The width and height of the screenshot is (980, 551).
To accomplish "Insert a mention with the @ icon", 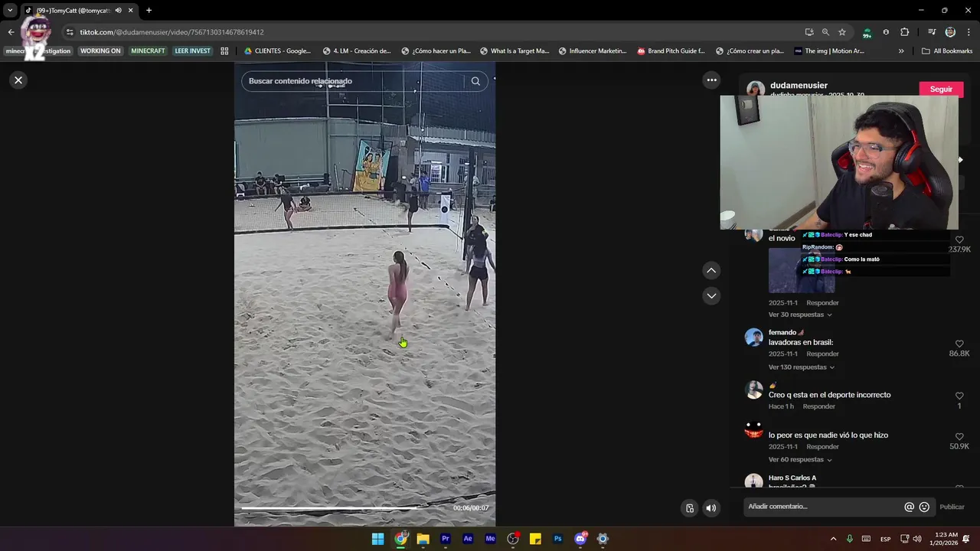I will pos(909,507).
